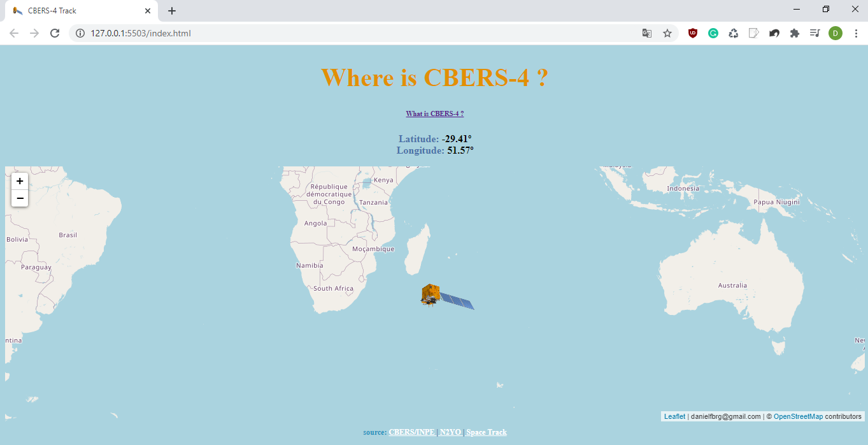Click the longitude value 51.57°
The height and width of the screenshot is (445, 868).
(460, 150)
